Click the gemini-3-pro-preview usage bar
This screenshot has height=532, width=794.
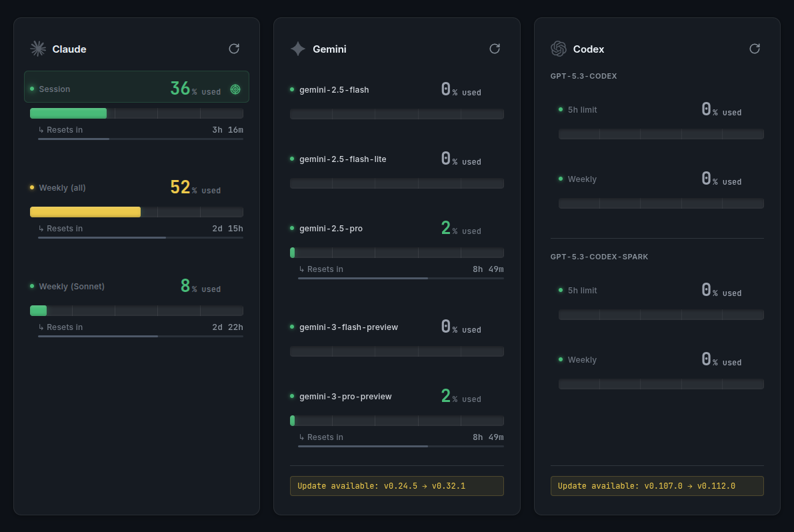coord(397,421)
